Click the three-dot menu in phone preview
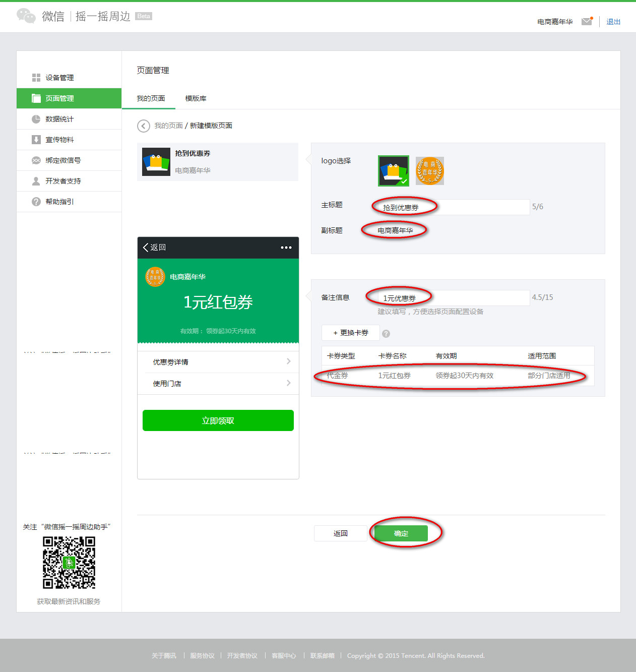 coord(286,248)
